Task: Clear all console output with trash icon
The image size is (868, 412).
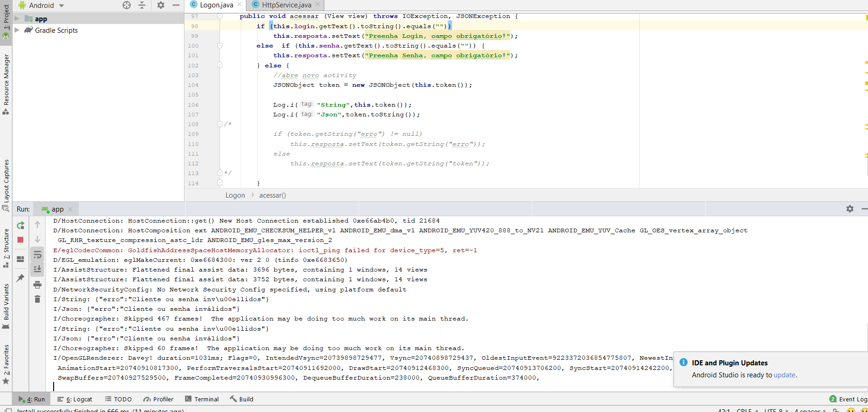Action: (x=37, y=299)
